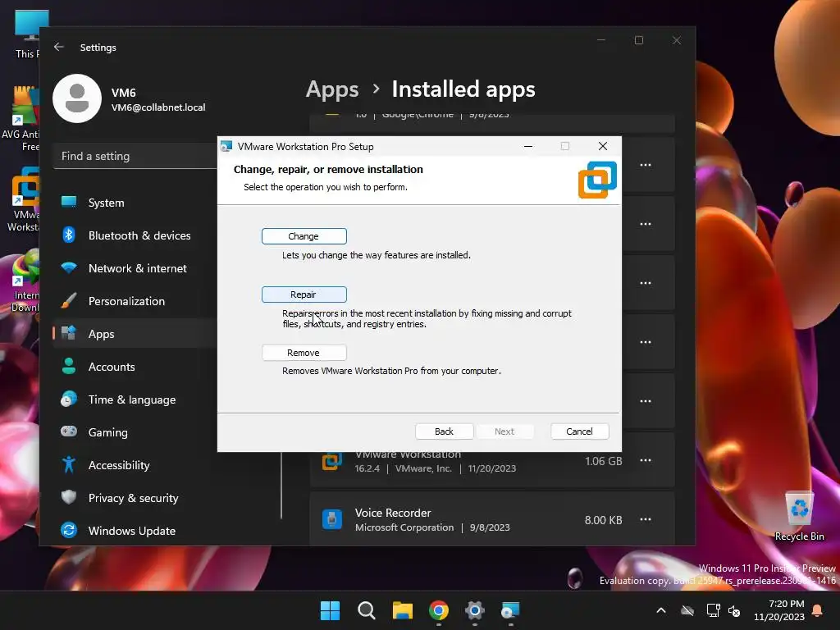840x630 pixels.
Task: Select the AVG AntiVirus desktop shortcut
Action: 21,119
